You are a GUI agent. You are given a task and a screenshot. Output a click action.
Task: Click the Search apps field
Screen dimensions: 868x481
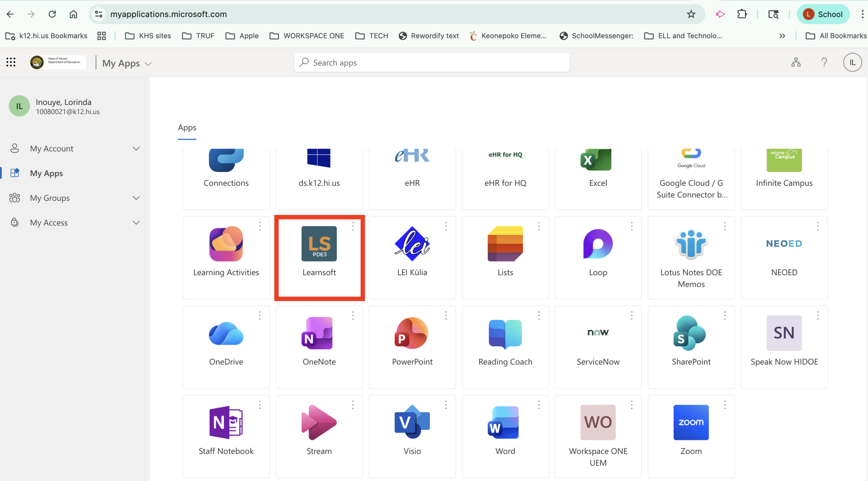click(432, 62)
